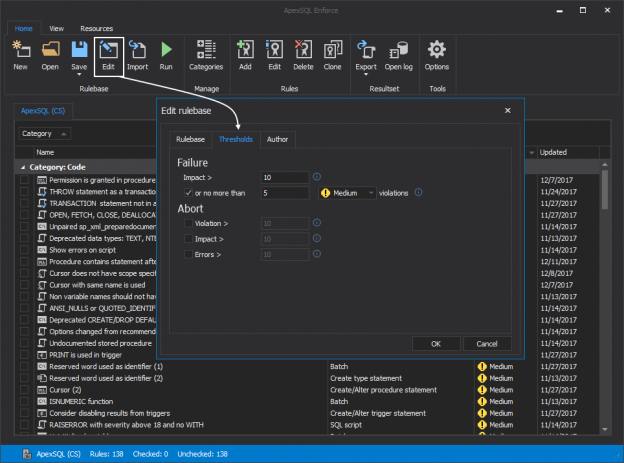624x463 pixels.
Task: Confirm dialog with OK button
Action: [436, 344]
